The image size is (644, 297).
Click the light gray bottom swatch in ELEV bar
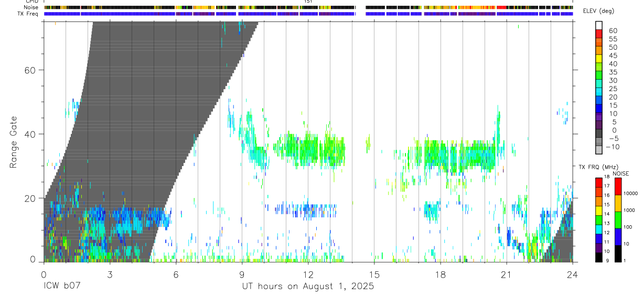(x=599, y=150)
